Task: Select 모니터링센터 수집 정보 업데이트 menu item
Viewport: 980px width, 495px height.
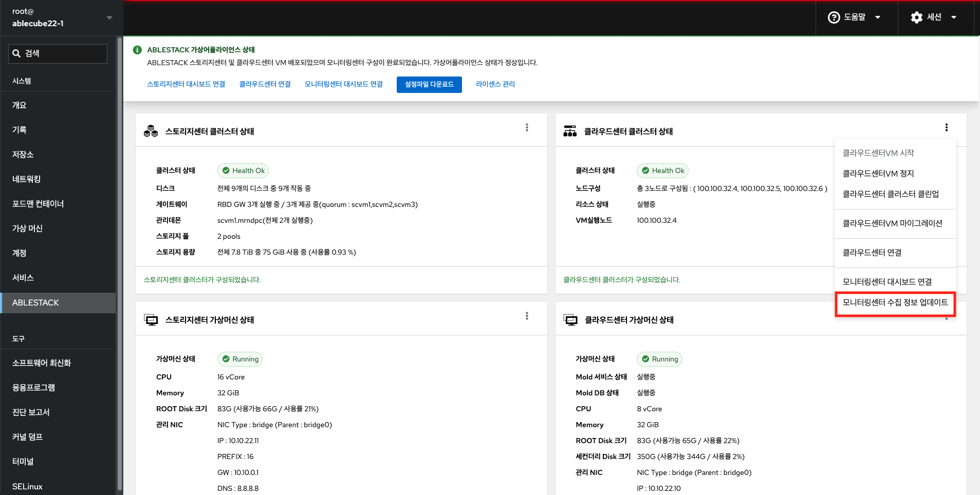Action: 895,302
